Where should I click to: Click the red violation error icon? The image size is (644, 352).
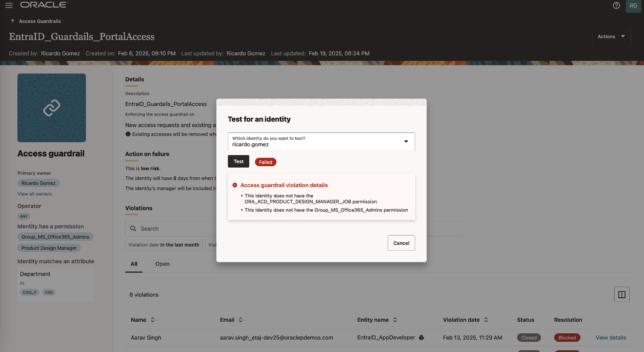(235, 185)
